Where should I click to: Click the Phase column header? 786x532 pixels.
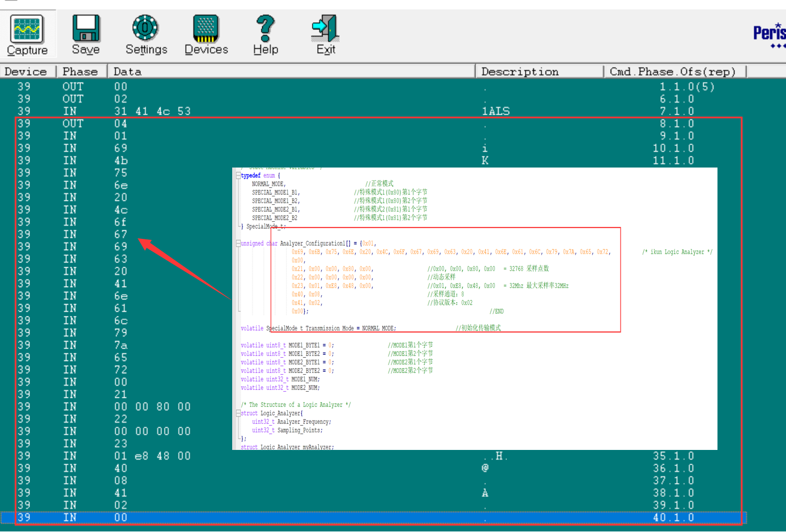click(81, 71)
